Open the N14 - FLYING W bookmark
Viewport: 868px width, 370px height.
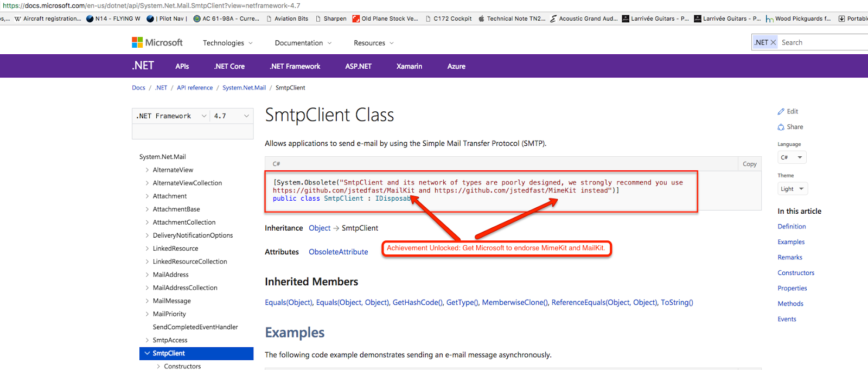113,18
